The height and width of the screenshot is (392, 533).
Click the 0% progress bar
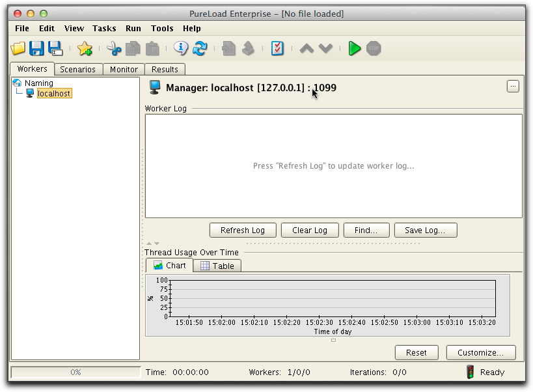(75, 372)
